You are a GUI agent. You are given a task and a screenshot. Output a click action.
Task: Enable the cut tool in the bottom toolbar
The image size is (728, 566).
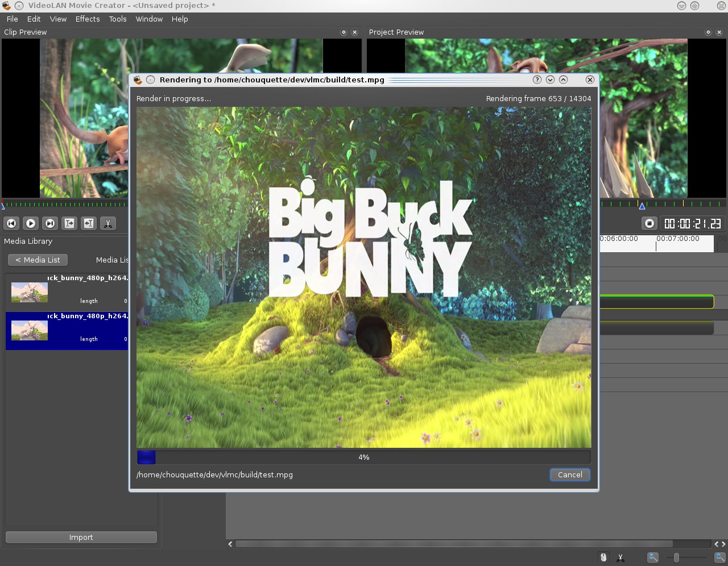(x=620, y=557)
